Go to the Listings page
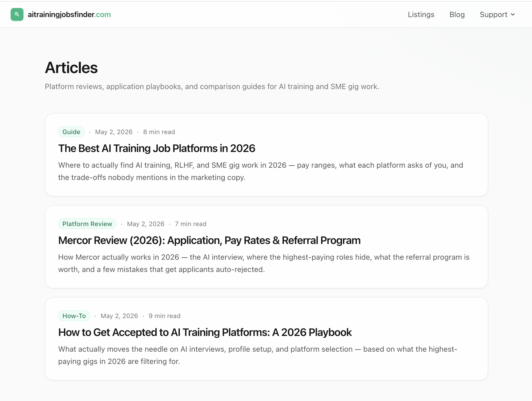 click(x=421, y=14)
